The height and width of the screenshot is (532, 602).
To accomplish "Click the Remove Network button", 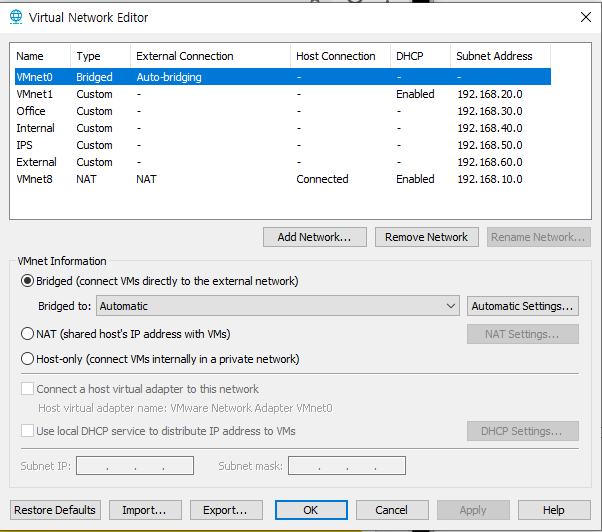I will tap(427, 237).
